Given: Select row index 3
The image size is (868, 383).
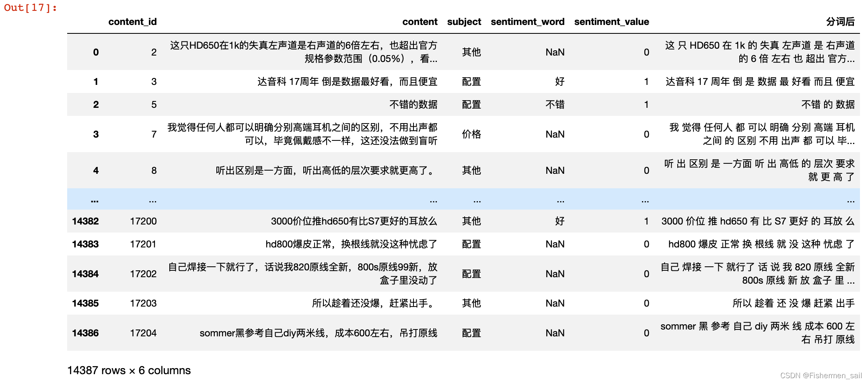Looking at the screenshot, I should point(96,134).
